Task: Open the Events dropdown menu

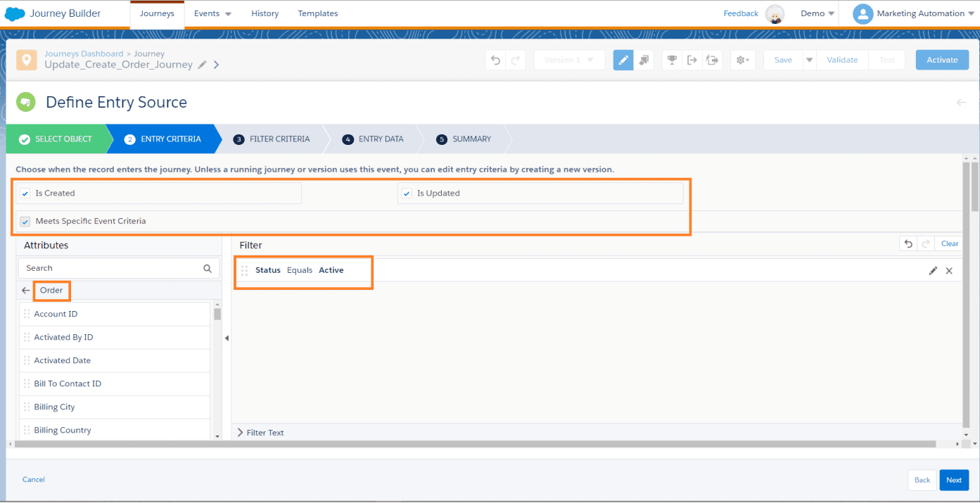Action: coord(212,13)
